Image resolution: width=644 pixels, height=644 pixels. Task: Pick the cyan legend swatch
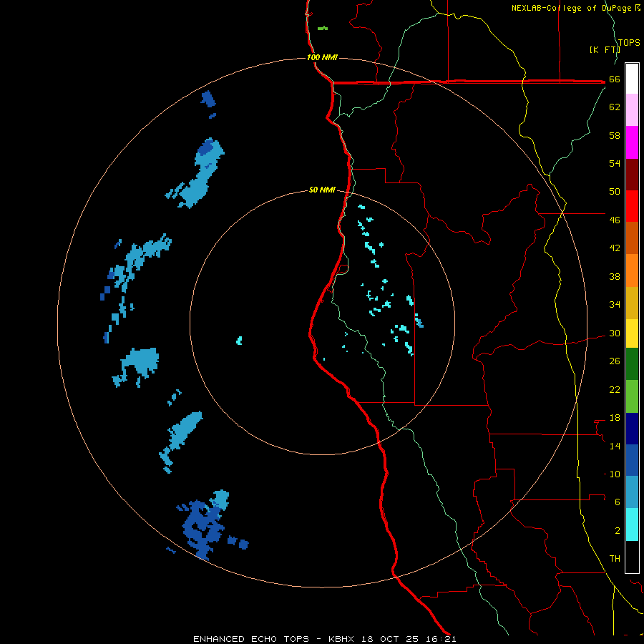pos(632,525)
